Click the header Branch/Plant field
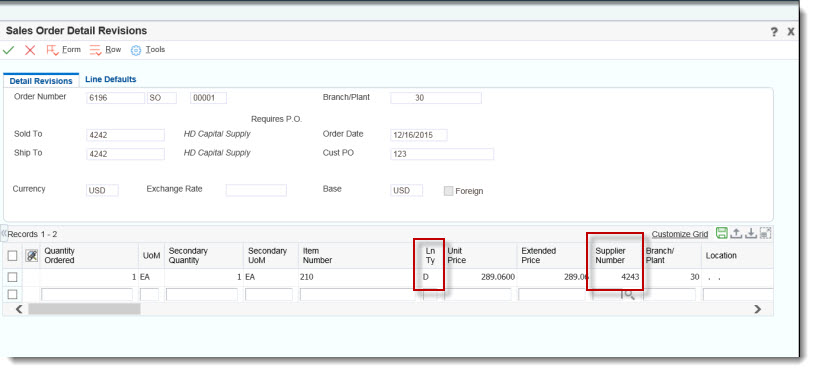The height and width of the screenshot is (372, 815). (436, 98)
